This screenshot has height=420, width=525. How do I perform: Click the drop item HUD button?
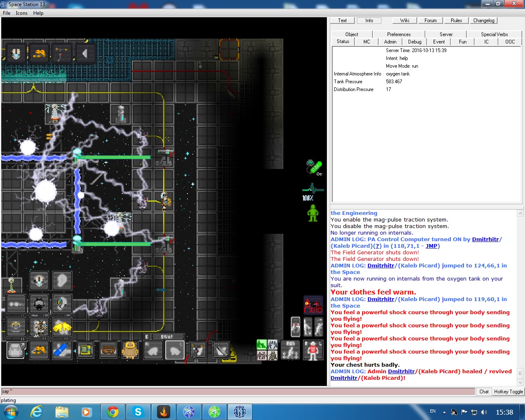pos(307,327)
